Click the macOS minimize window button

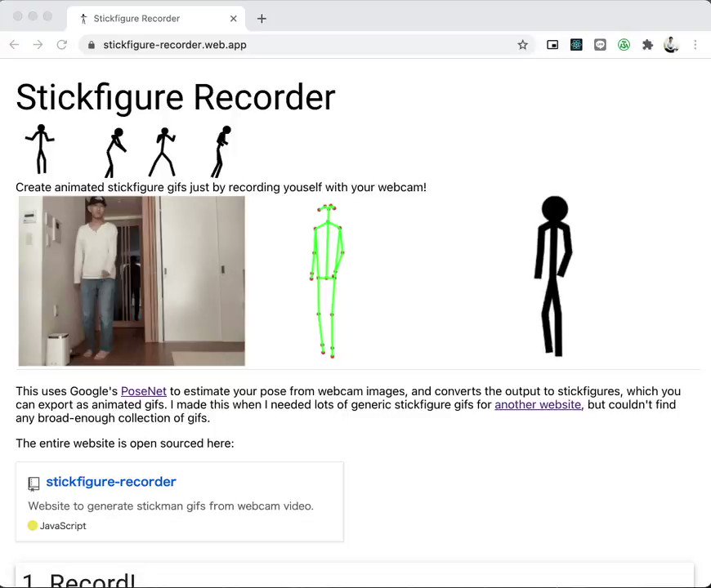(33, 16)
